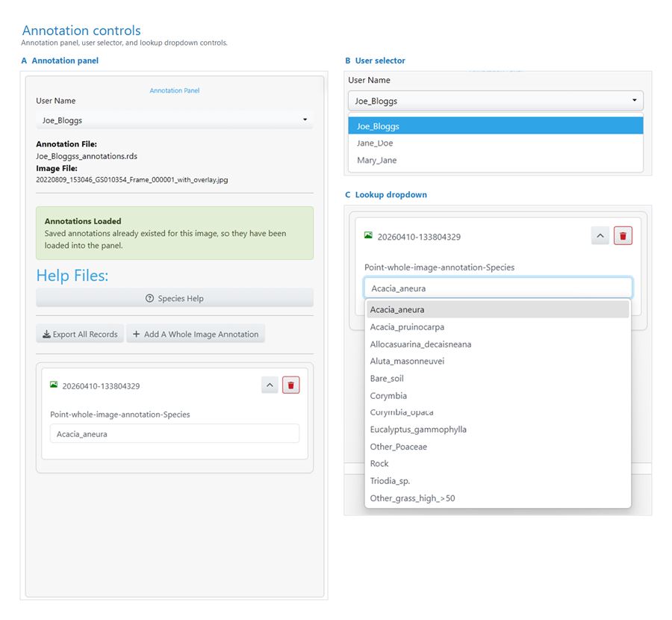This screenshot has width=672, height=620.
Task: Select Allocasuarina_decaisneana species option
Action: click(x=497, y=344)
